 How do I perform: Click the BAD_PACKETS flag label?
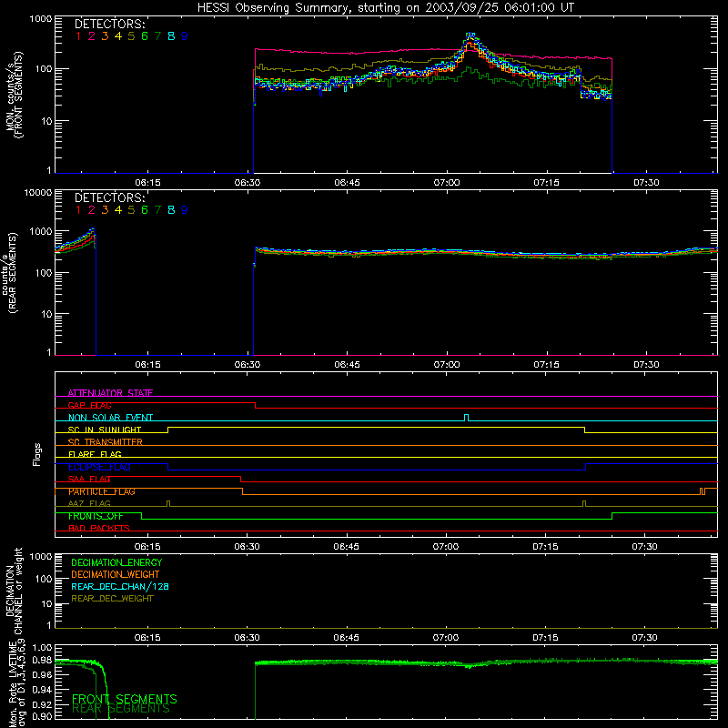click(x=99, y=529)
